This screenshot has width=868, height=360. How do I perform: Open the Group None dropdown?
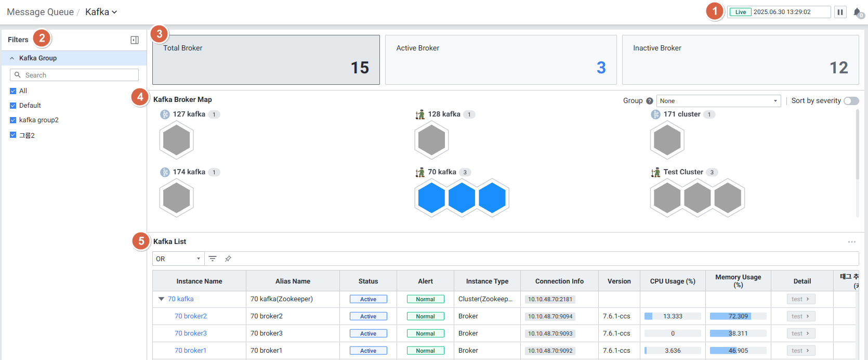718,101
